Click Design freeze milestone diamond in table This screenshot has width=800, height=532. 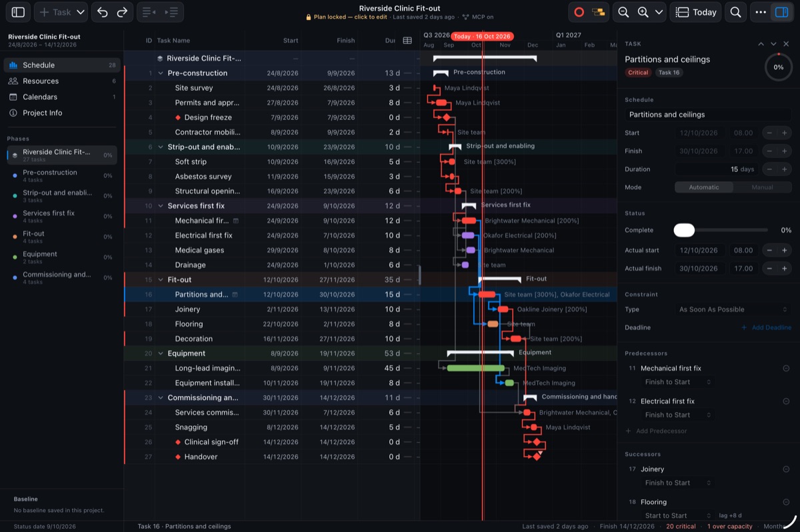[178, 117]
